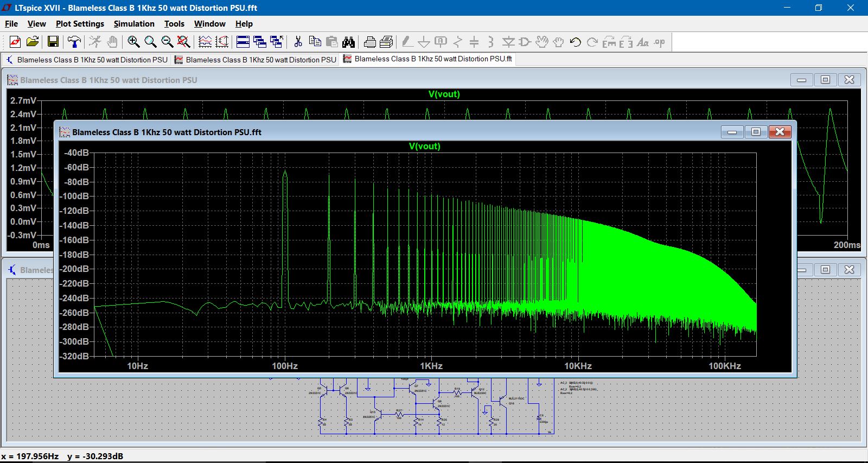Select the Label Net tool
Image resolution: width=868 pixels, height=463 pixels.
tap(441, 42)
